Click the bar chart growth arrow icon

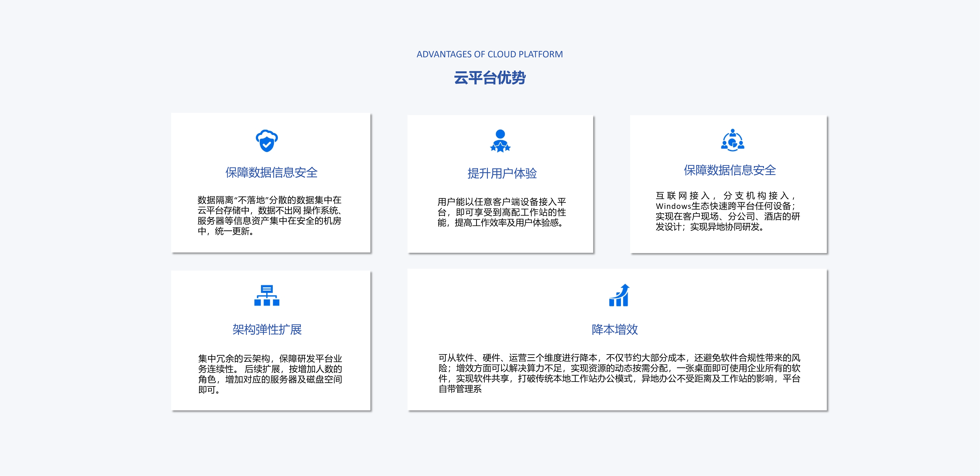619,295
